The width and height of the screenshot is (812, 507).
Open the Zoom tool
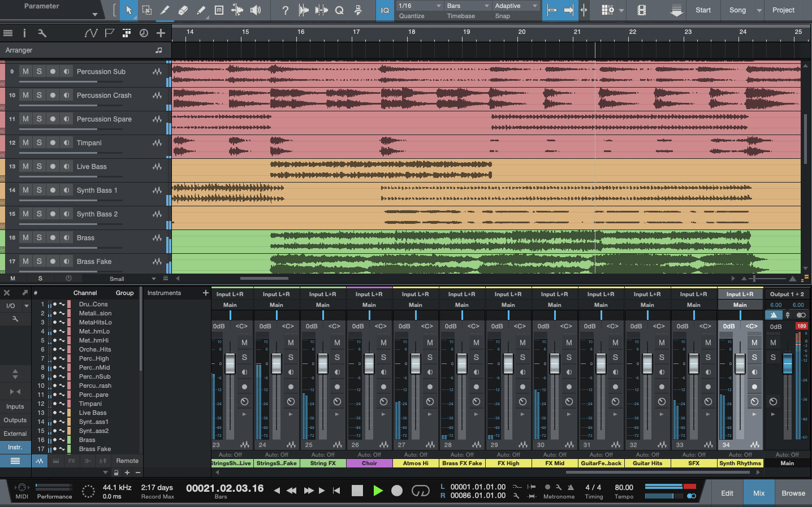coord(339,10)
